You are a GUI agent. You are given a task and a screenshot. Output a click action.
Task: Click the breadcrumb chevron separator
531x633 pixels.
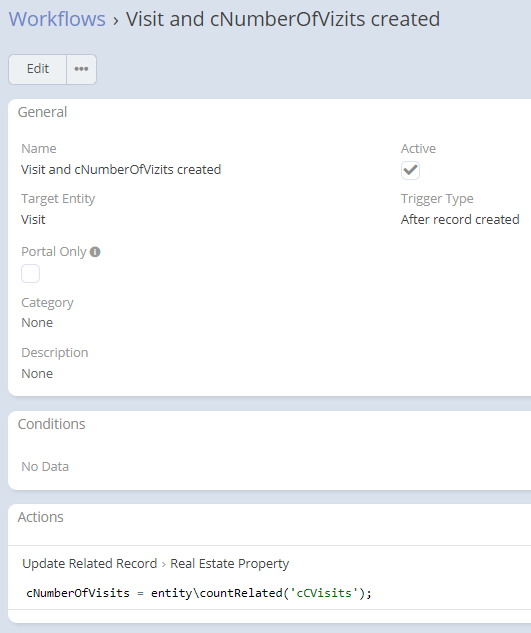[116, 20]
